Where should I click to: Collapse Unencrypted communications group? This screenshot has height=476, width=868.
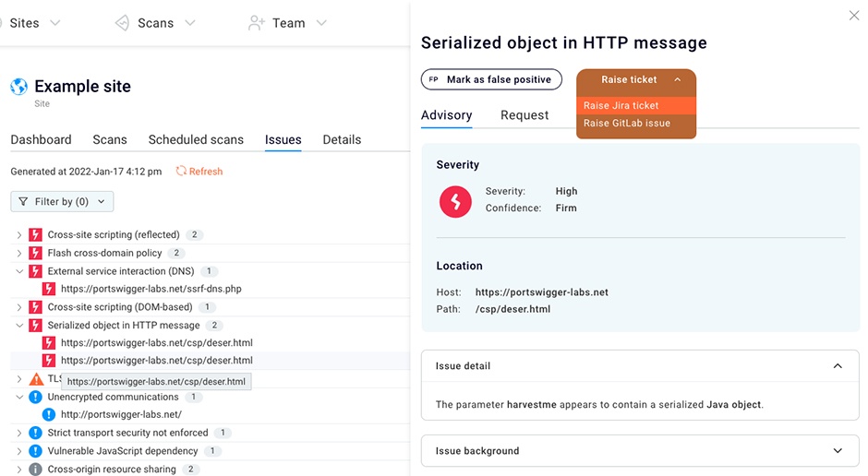(19, 397)
